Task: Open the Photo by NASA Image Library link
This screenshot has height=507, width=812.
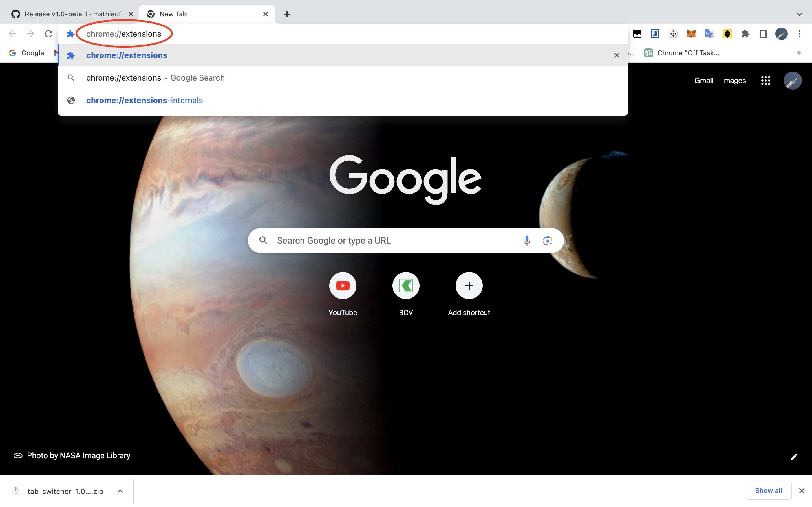Action: (78, 455)
